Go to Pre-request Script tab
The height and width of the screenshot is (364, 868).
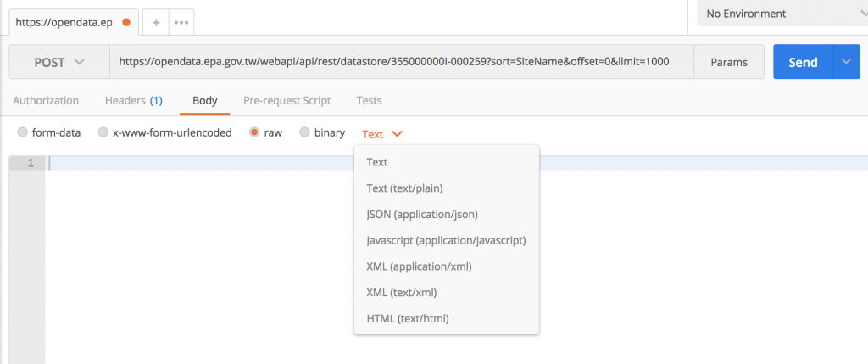point(287,100)
